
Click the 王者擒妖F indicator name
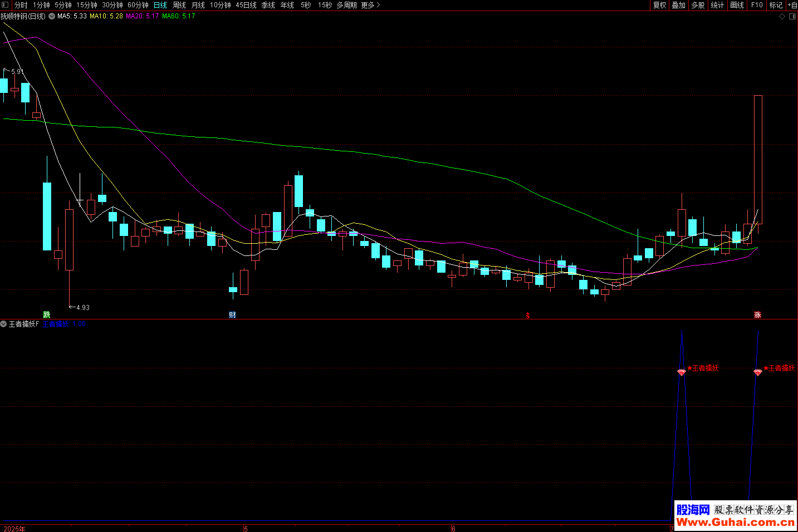[24, 324]
